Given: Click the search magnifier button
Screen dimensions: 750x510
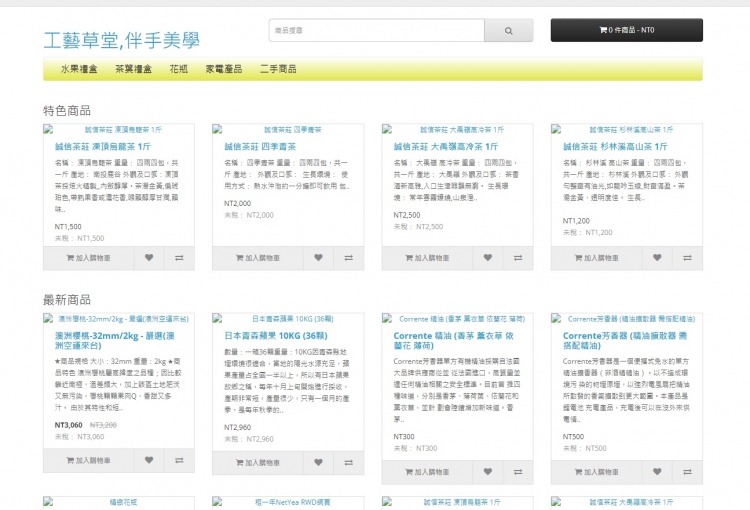Looking at the screenshot, I should (510, 31).
